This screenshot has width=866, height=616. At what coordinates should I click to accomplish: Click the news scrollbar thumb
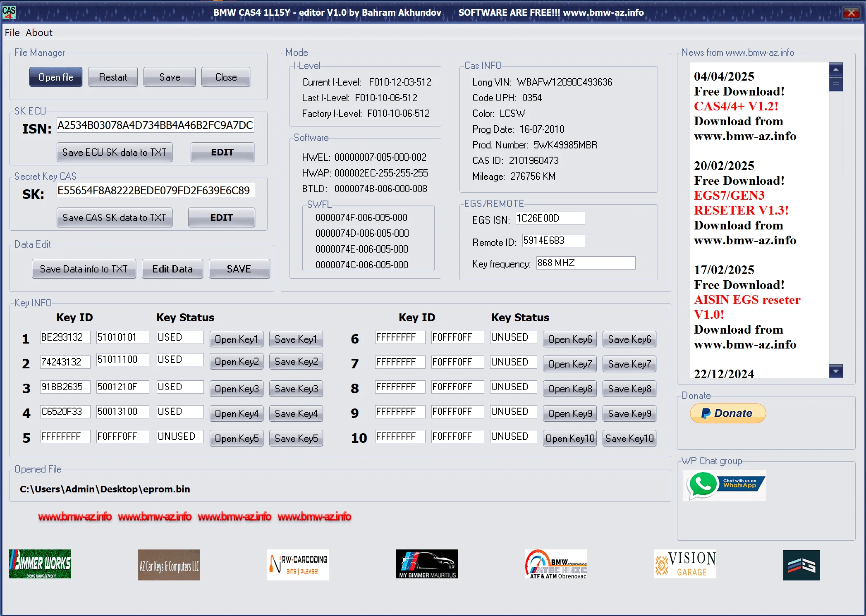pyautogui.click(x=835, y=84)
